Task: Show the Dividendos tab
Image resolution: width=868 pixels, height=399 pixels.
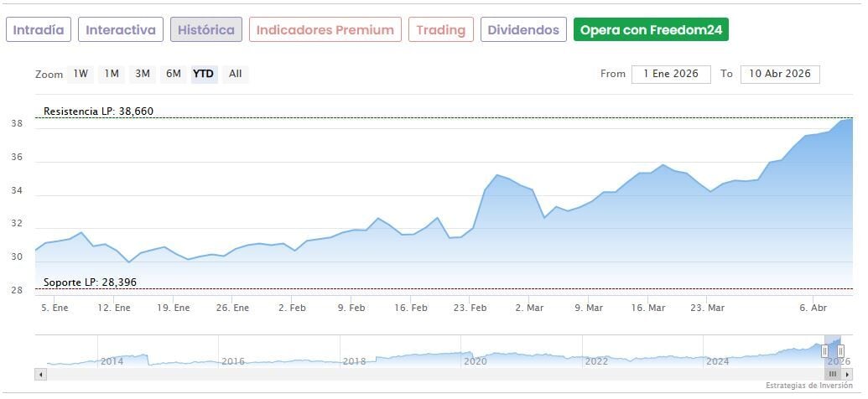Action: click(523, 30)
